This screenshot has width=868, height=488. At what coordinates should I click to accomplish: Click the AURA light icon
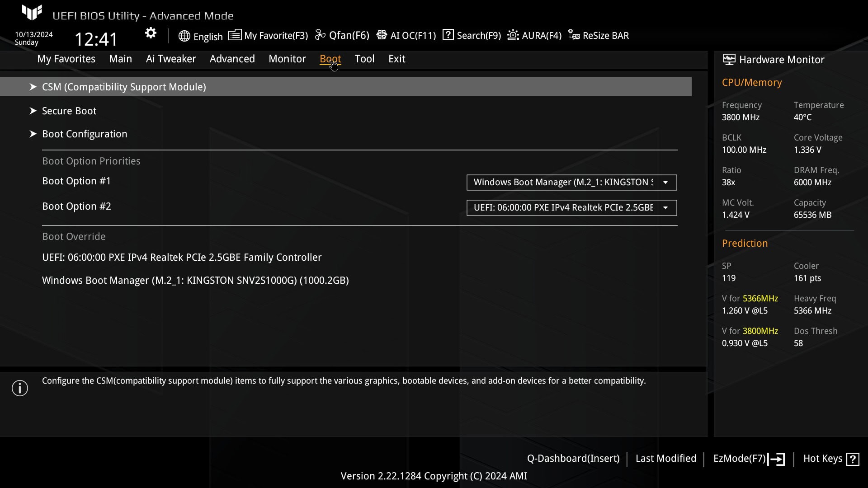(x=513, y=35)
